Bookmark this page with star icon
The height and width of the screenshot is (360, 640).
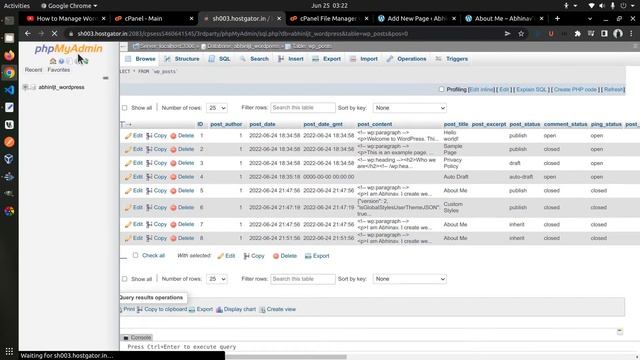pos(521,34)
